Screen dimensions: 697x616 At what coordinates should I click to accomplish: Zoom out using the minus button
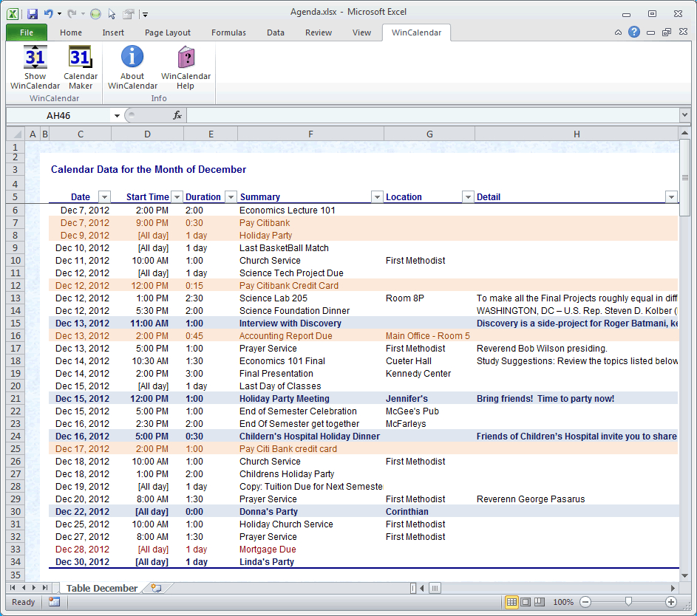coord(585,602)
